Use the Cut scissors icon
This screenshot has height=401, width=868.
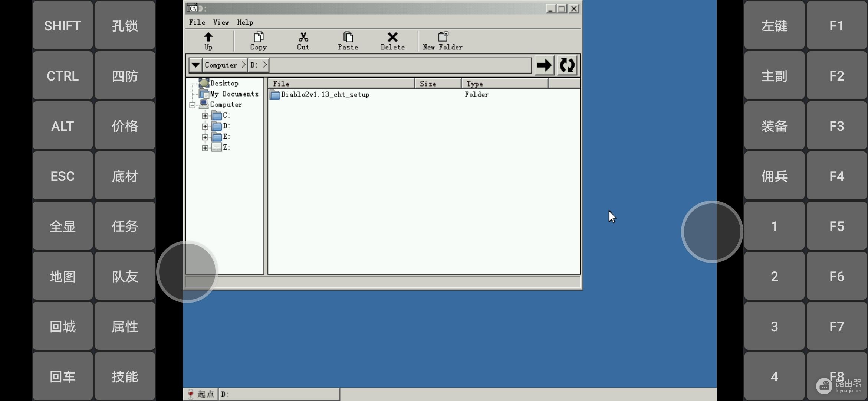(x=303, y=41)
